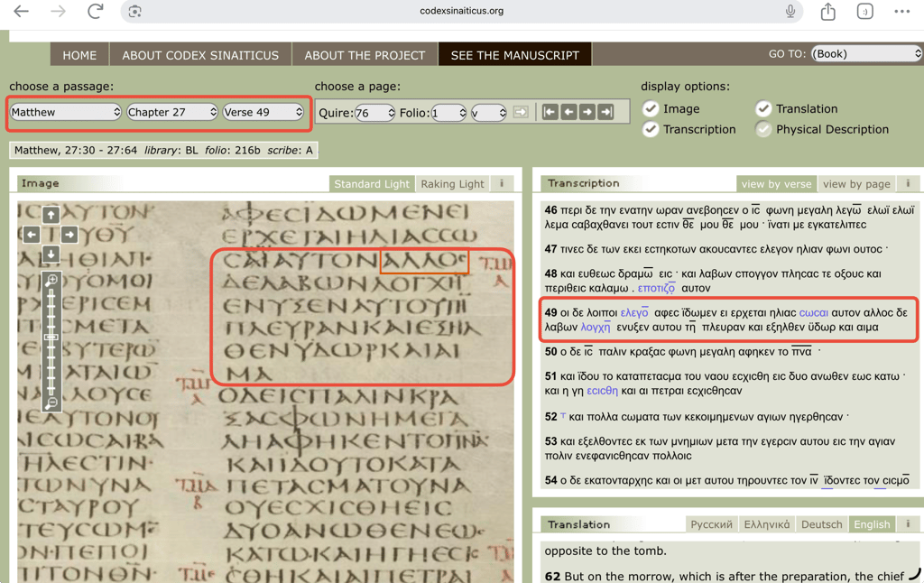
Task: Reload the codexsinaiticus.org page
Action: pos(96,11)
